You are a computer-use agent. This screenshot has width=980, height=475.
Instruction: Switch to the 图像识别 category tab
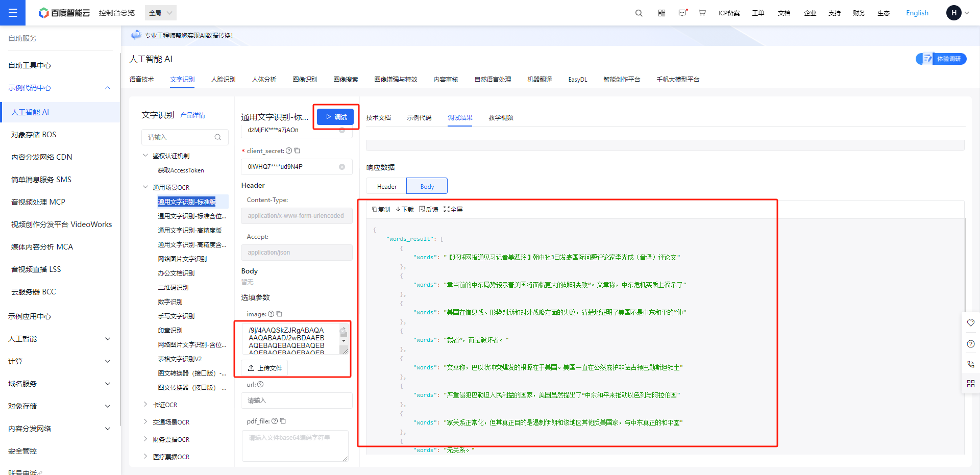click(305, 80)
